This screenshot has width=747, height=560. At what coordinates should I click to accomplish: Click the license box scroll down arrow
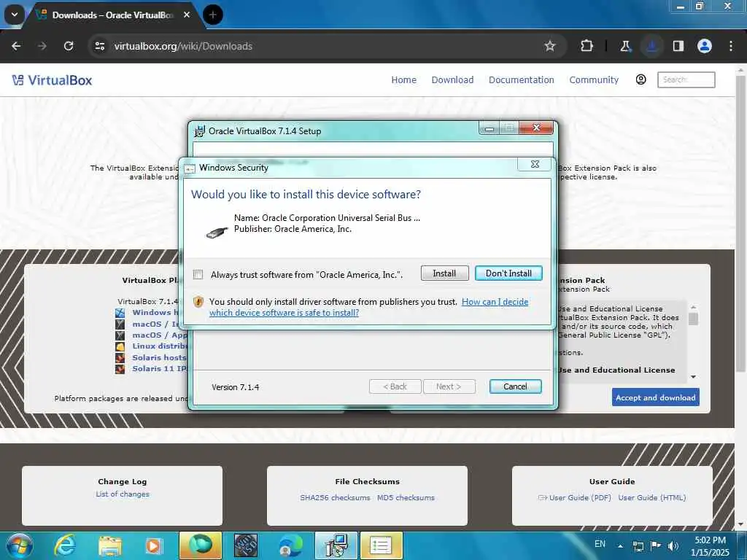tap(693, 377)
